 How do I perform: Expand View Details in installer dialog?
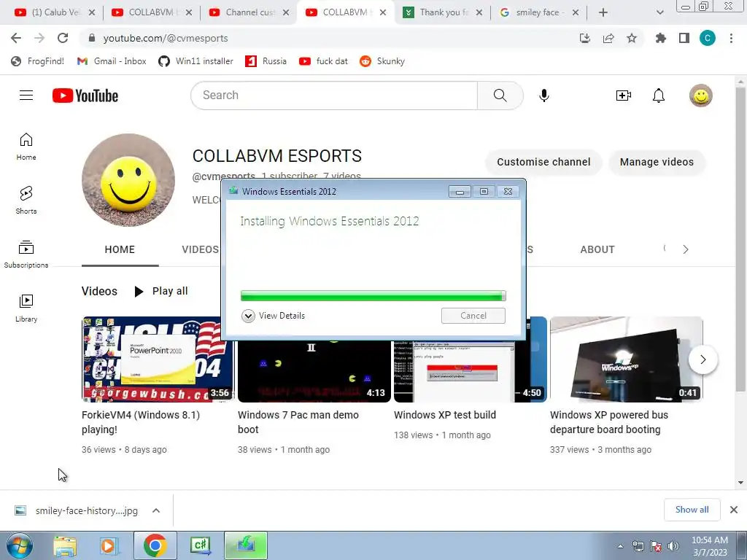[274, 316]
